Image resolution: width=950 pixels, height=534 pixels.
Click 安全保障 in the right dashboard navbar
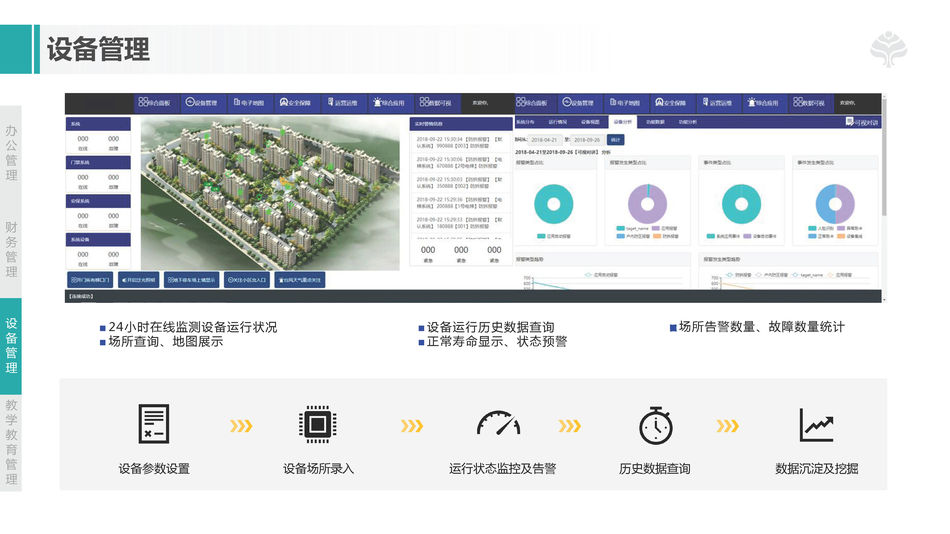672,103
